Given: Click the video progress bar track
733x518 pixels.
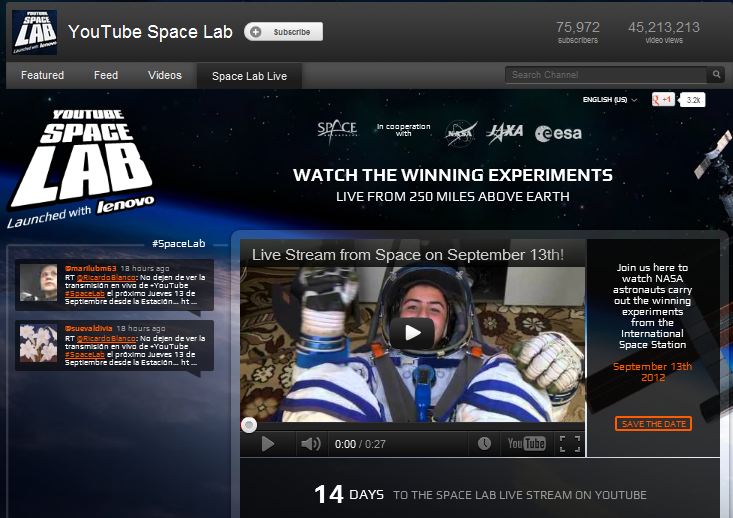Looking at the screenshot, I should pyautogui.click(x=412, y=425).
